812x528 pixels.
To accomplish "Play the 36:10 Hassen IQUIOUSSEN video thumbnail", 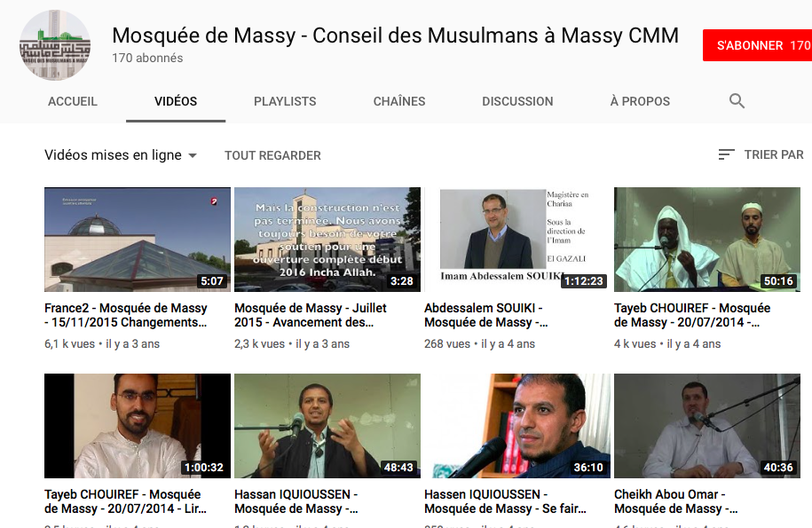I will [516, 426].
